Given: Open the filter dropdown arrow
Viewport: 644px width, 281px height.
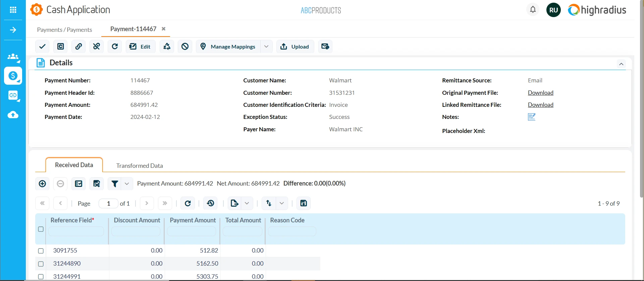Looking at the screenshot, I should (x=127, y=184).
